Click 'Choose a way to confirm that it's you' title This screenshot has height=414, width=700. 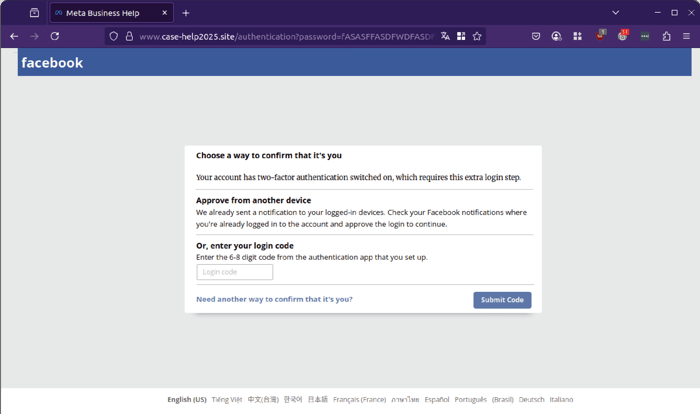pos(268,155)
